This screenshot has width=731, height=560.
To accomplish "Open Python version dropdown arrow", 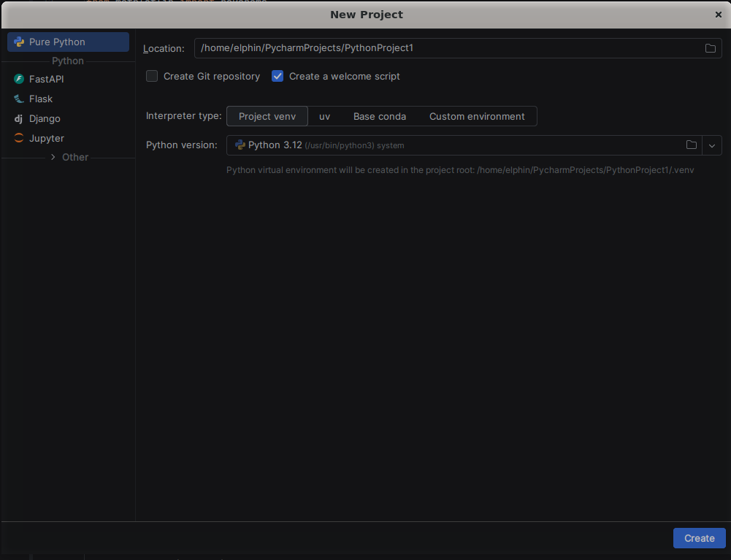I will pyautogui.click(x=712, y=145).
